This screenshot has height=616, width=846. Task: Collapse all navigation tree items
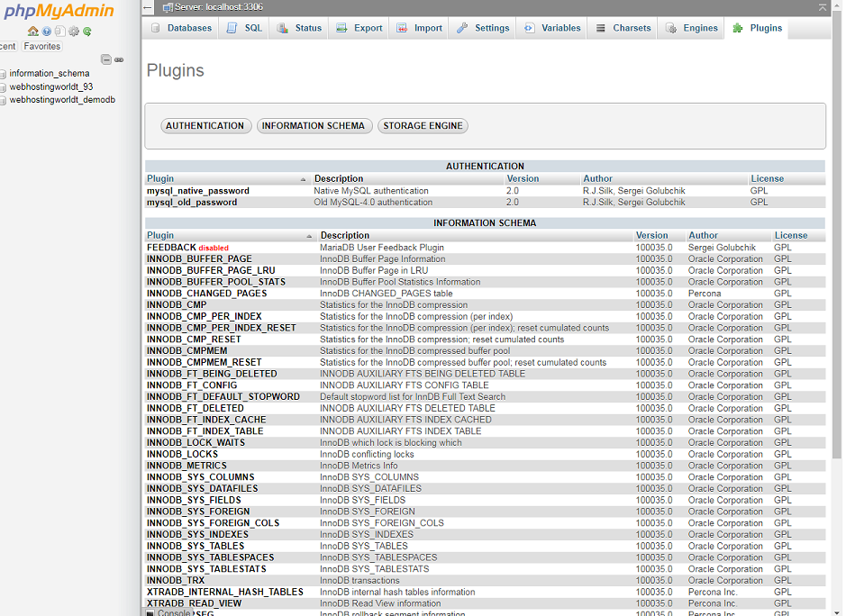(106, 59)
